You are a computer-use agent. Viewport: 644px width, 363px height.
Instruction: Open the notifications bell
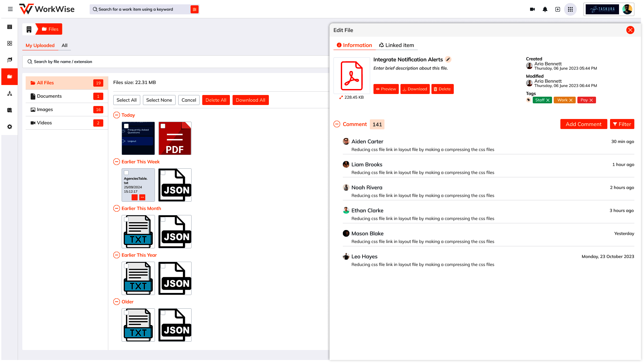point(545,9)
